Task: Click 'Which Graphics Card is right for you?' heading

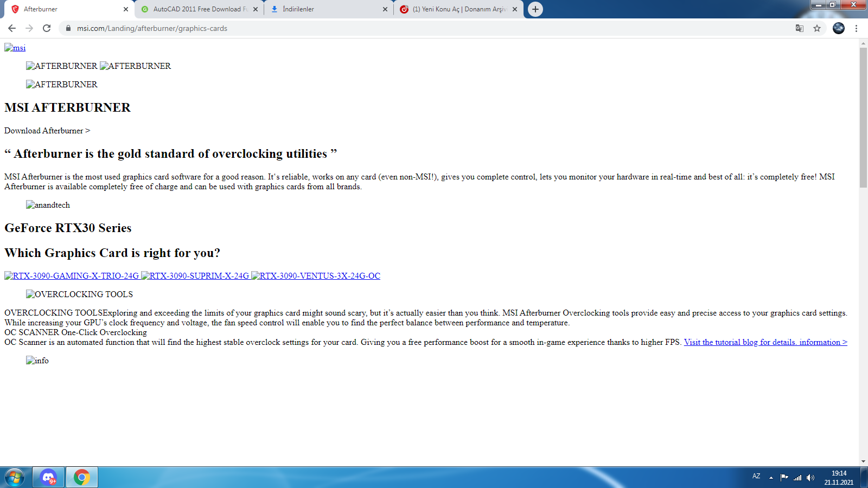Action: tap(112, 253)
